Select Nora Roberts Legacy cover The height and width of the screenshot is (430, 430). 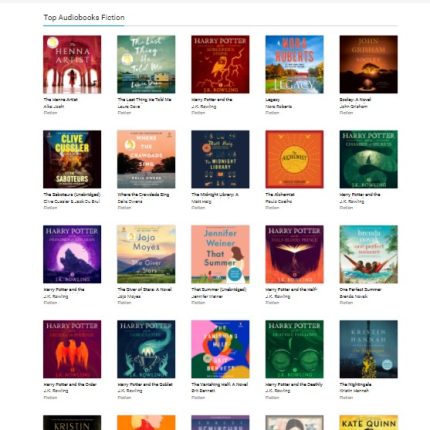pyautogui.click(x=294, y=64)
